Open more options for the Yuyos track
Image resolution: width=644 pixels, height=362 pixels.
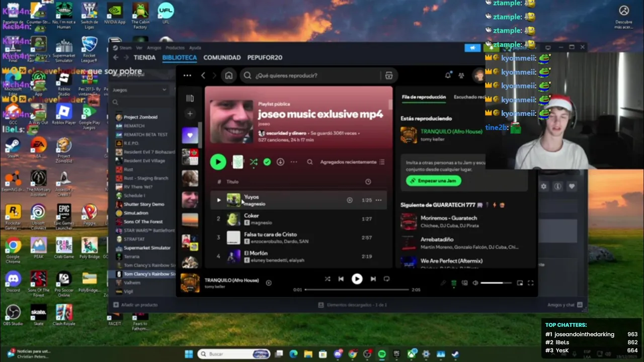click(378, 200)
